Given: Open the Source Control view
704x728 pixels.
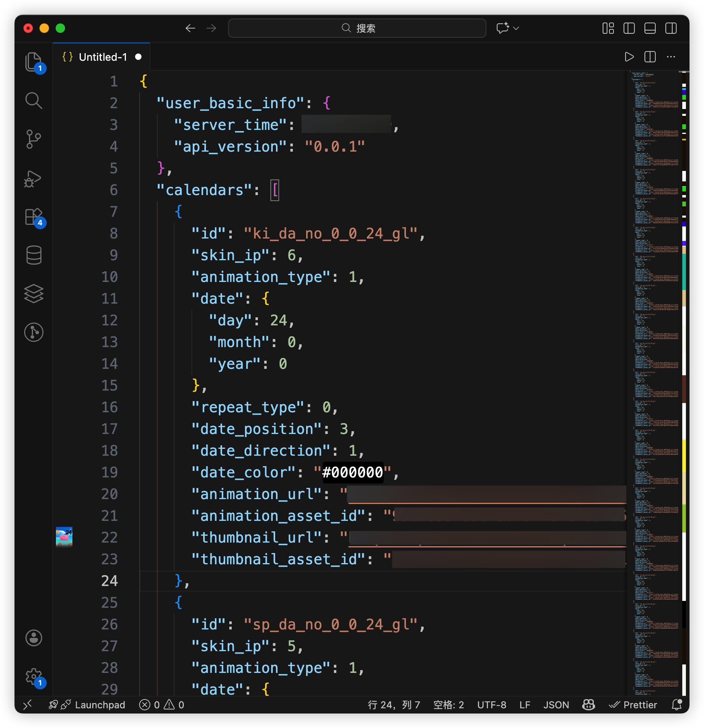Looking at the screenshot, I should [x=33, y=139].
